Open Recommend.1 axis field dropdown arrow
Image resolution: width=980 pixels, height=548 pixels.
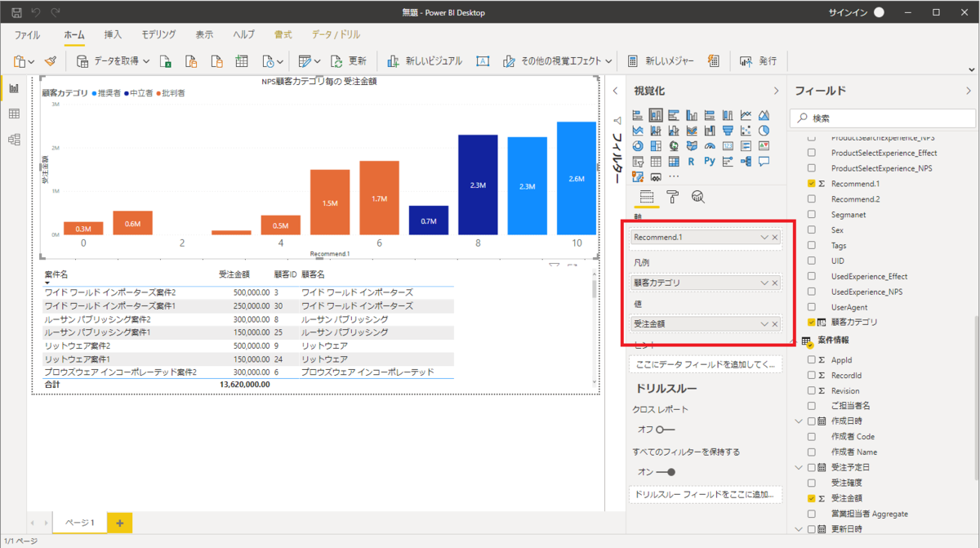(764, 238)
